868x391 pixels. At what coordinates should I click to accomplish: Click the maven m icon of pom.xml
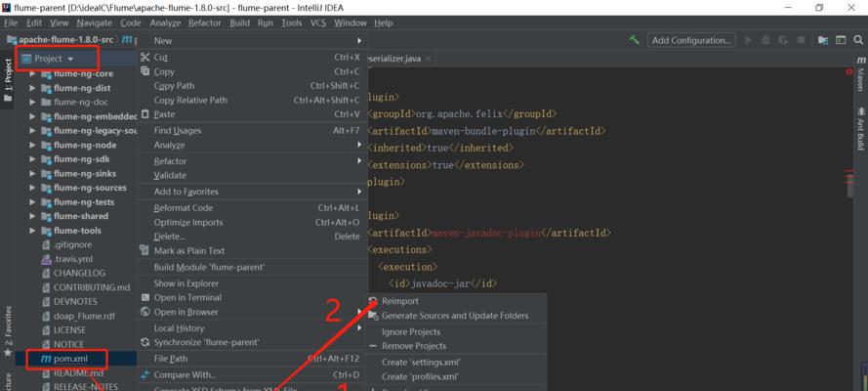click(x=47, y=359)
